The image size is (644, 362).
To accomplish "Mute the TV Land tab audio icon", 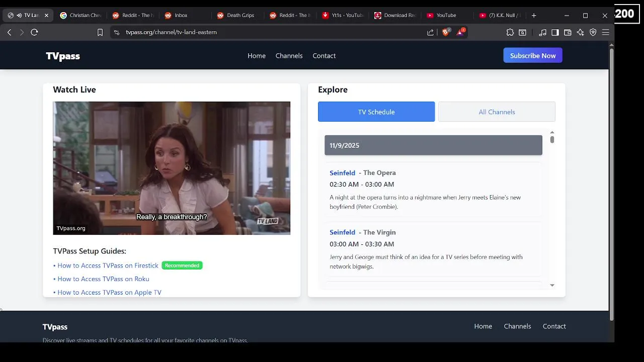I will point(19,16).
